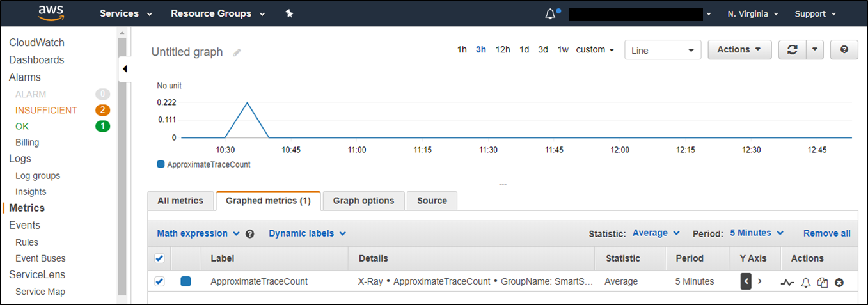Move the metric to the left Y axis
The image size is (868, 305).
(x=746, y=281)
